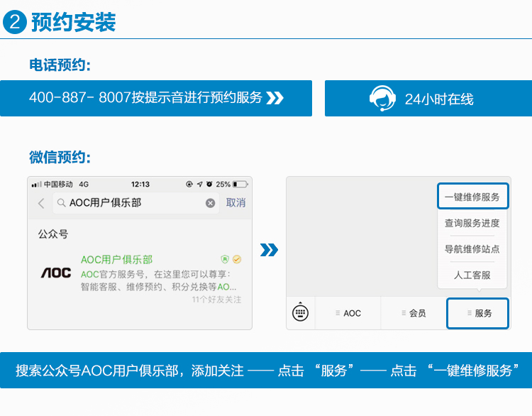Click the 中国移动 carrier label
The height and width of the screenshot is (416, 532).
(x=58, y=184)
